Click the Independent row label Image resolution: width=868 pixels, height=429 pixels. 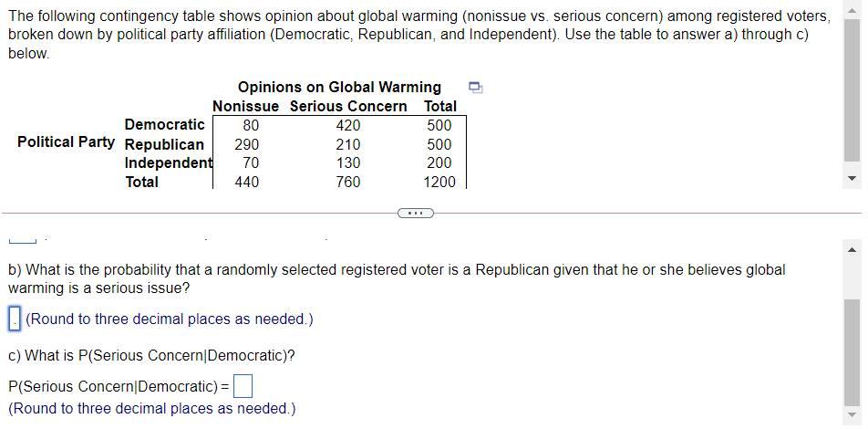[x=169, y=163]
